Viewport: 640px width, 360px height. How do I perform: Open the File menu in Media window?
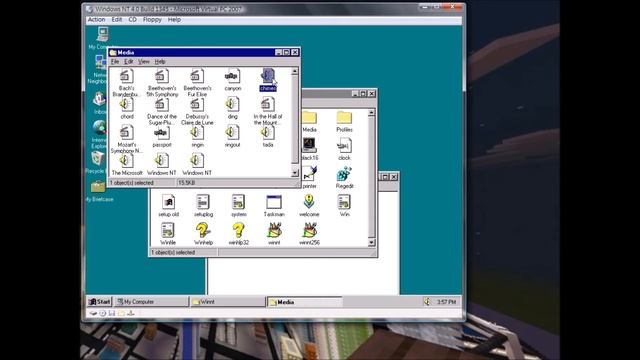(x=115, y=62)
